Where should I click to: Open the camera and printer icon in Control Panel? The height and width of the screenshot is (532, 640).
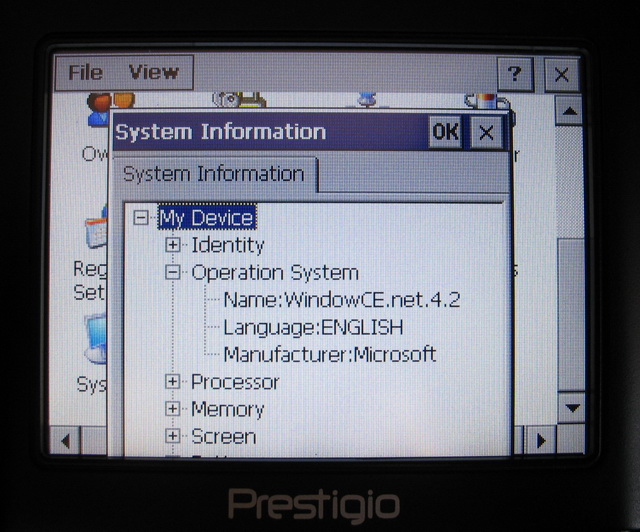[239, 100]
